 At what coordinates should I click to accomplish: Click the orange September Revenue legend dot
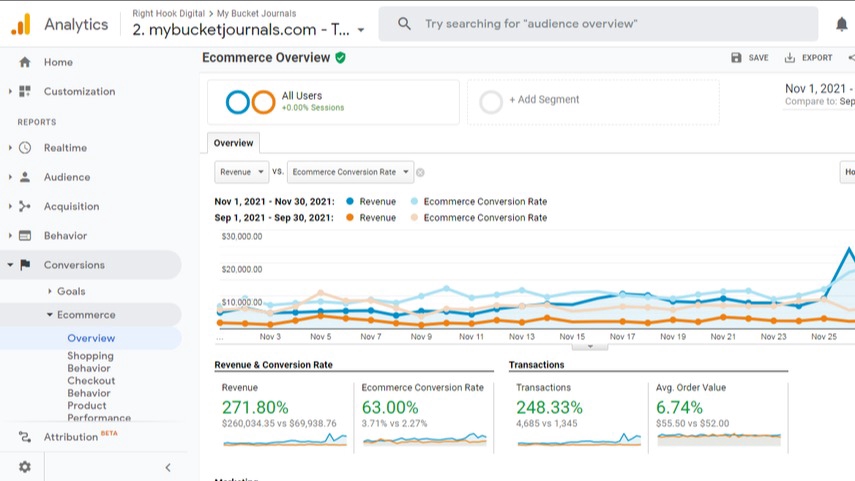(350, 218)
